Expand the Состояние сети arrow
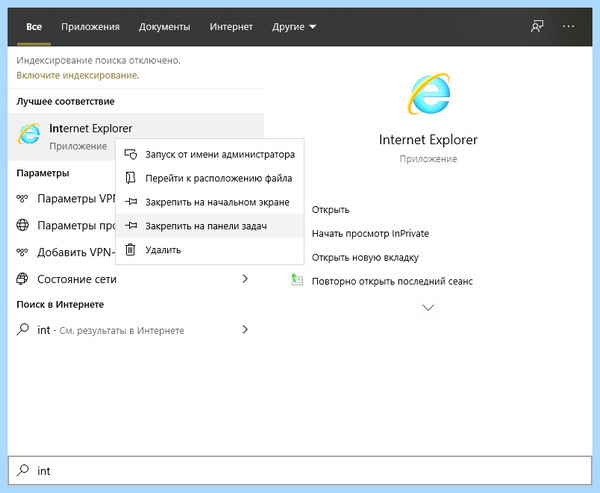Screen dimensions: 600x493 point(245,279)
